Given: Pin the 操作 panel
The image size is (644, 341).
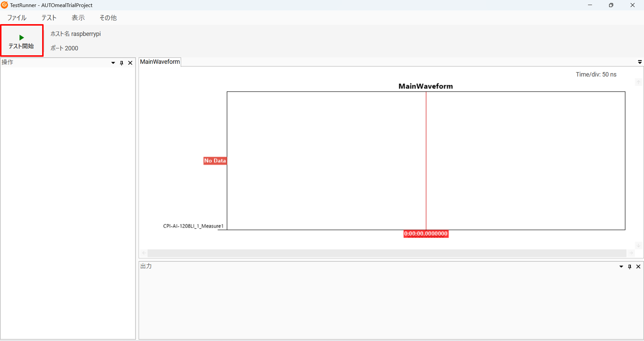Looking at the screenshot, I should [x=122, y=63].
